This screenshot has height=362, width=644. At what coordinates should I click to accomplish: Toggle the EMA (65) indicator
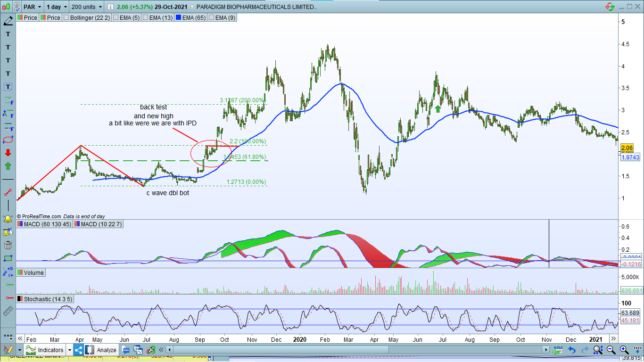pos(191,17)
